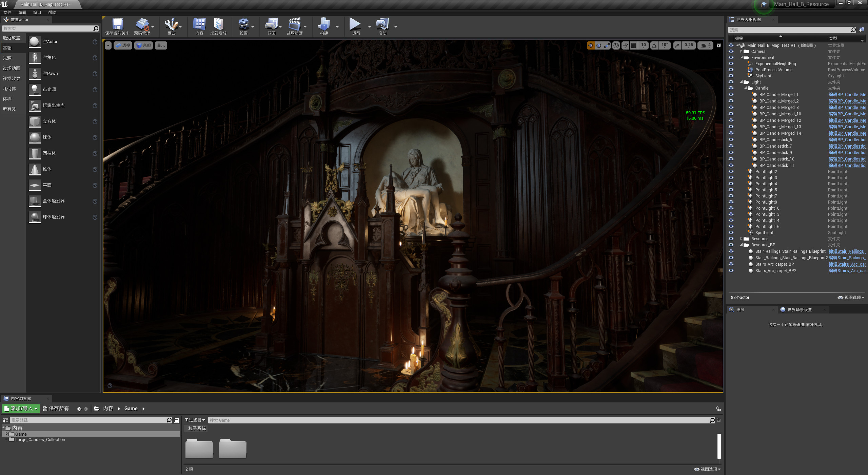Open the Window (窗口) menu
The width and height of the screenshot is (868, 475).
pyautogui.click(x=37, y=13)
